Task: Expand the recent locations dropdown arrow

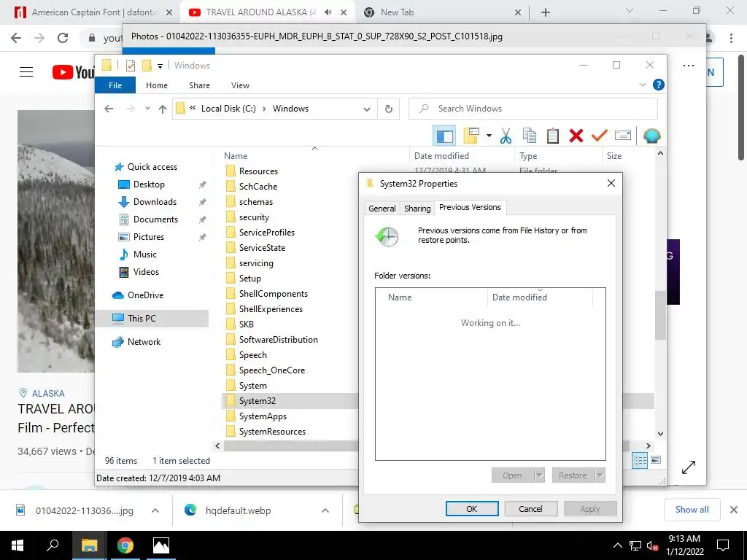Action: click(147, 109)
